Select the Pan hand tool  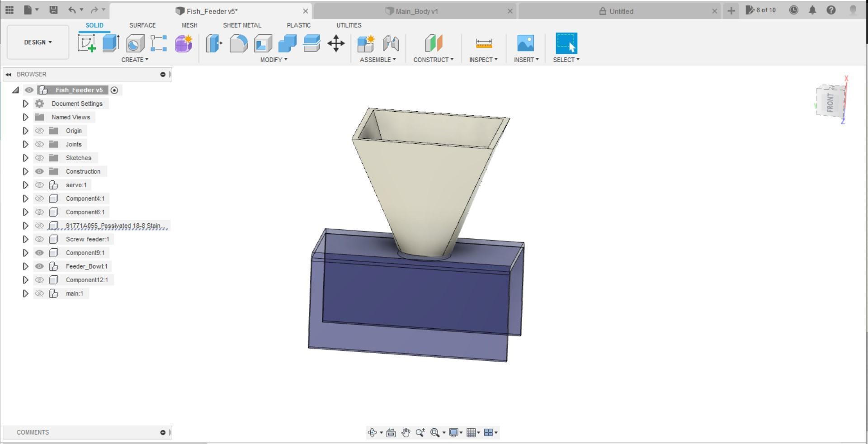point(406,433)
